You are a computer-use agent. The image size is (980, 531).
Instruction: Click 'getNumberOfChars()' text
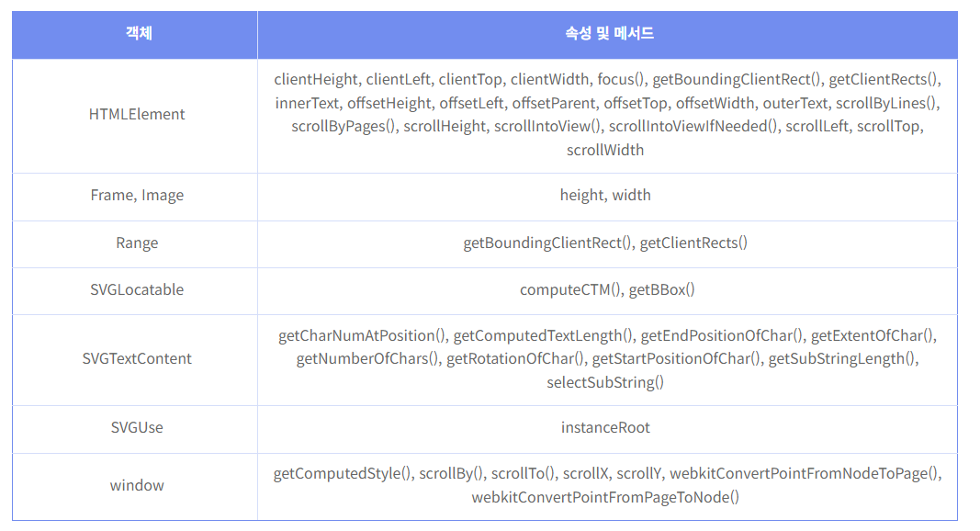point(367,359)
